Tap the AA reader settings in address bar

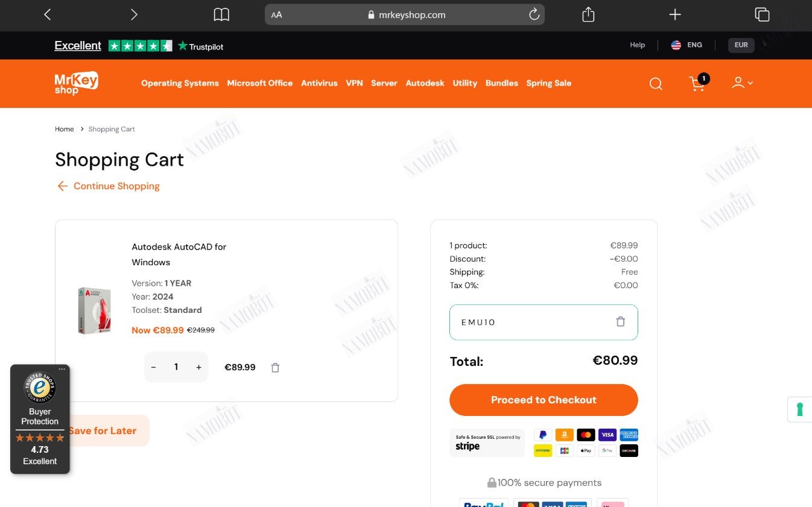tap(276, 15)
